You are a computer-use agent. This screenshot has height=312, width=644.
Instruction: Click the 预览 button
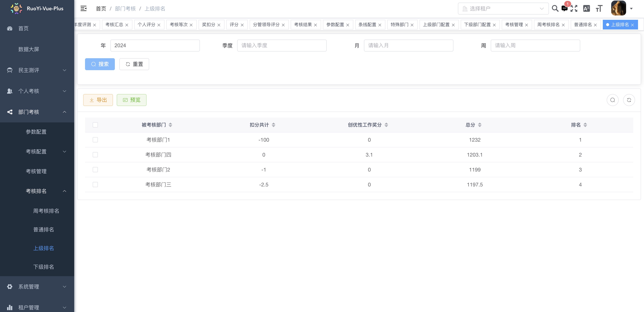click(x=131, y=100)
